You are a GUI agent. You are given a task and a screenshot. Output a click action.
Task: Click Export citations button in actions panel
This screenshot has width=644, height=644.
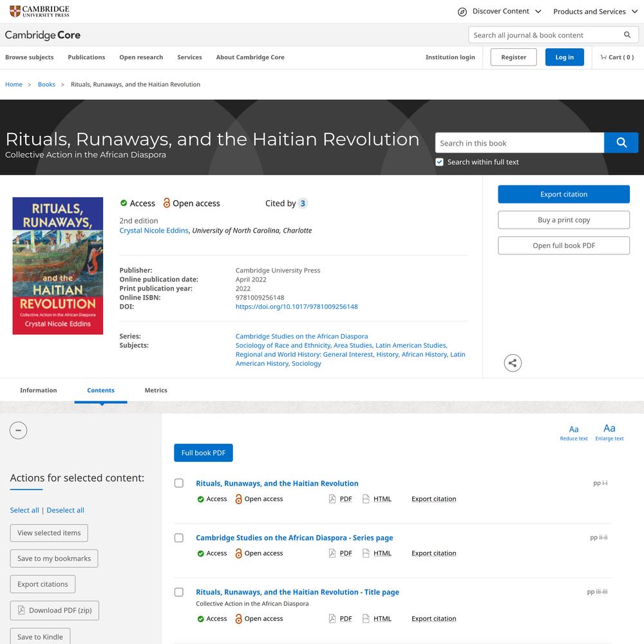tap(43, 584)
